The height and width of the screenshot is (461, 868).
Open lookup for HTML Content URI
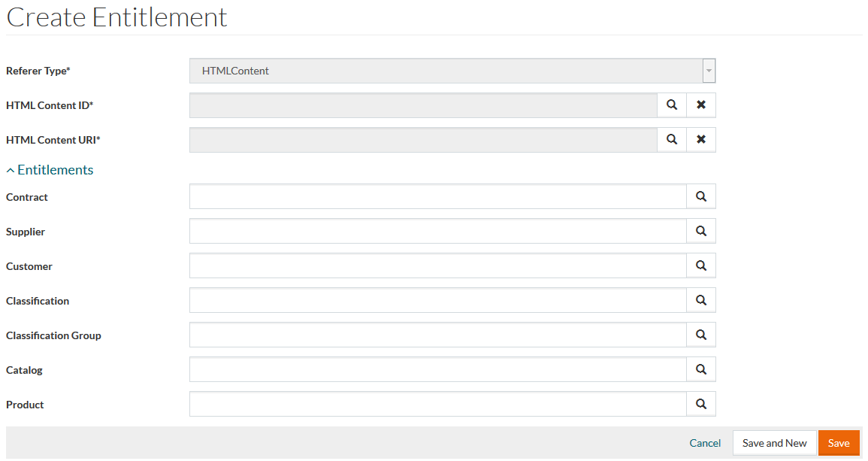(672, 140)
